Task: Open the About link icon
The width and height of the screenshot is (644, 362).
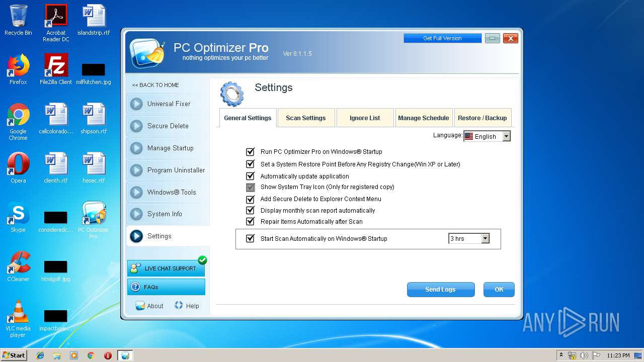Action: 140,306
